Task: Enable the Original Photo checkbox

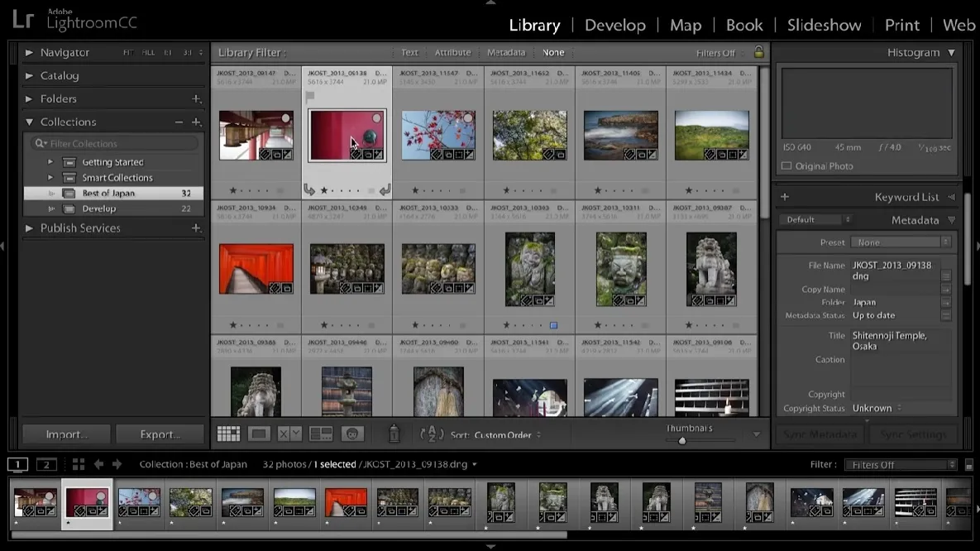Action: tap(786, 166)
